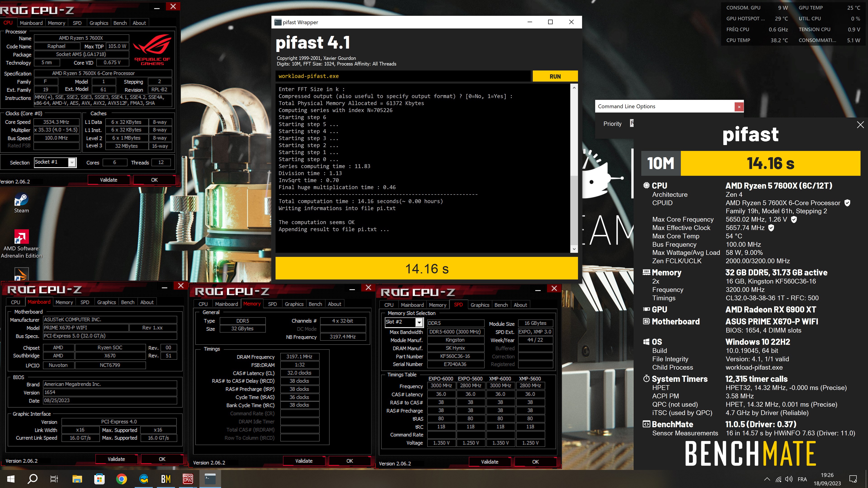Open AMD Software Adrenalin Edition shortcut

(x=21, y=244)
